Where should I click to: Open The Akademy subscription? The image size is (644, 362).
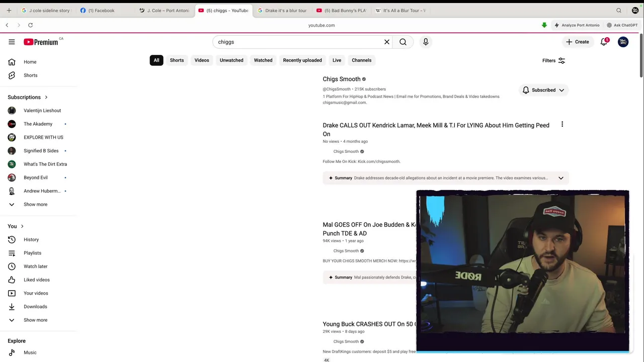[x=38, y=124]
